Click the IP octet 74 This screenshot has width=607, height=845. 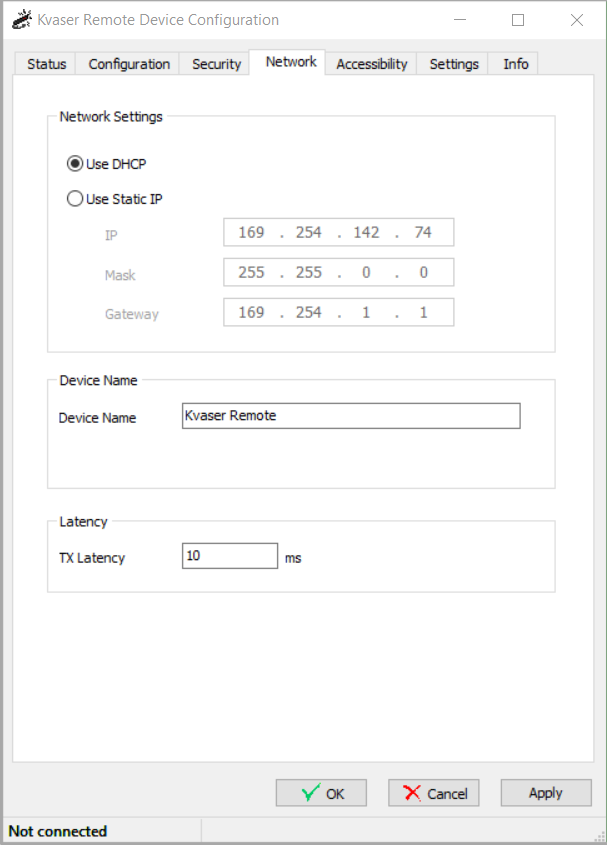(x=423, y=232)
